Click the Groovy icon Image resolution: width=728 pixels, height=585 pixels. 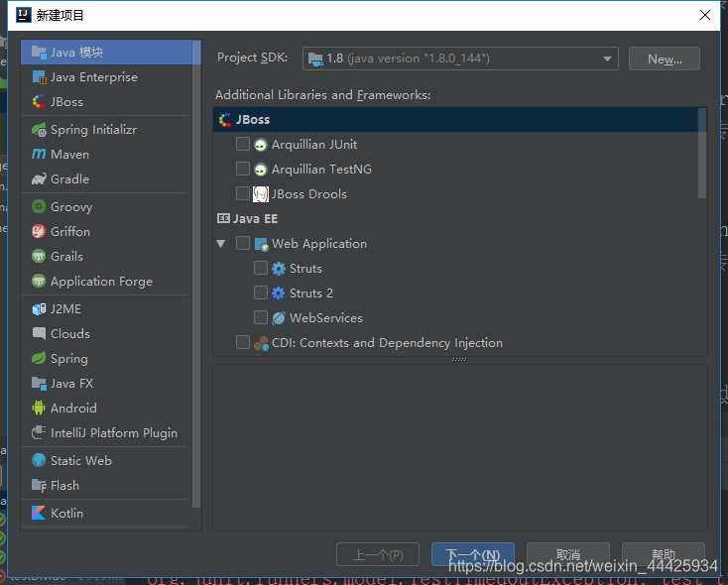pos(39,206)
